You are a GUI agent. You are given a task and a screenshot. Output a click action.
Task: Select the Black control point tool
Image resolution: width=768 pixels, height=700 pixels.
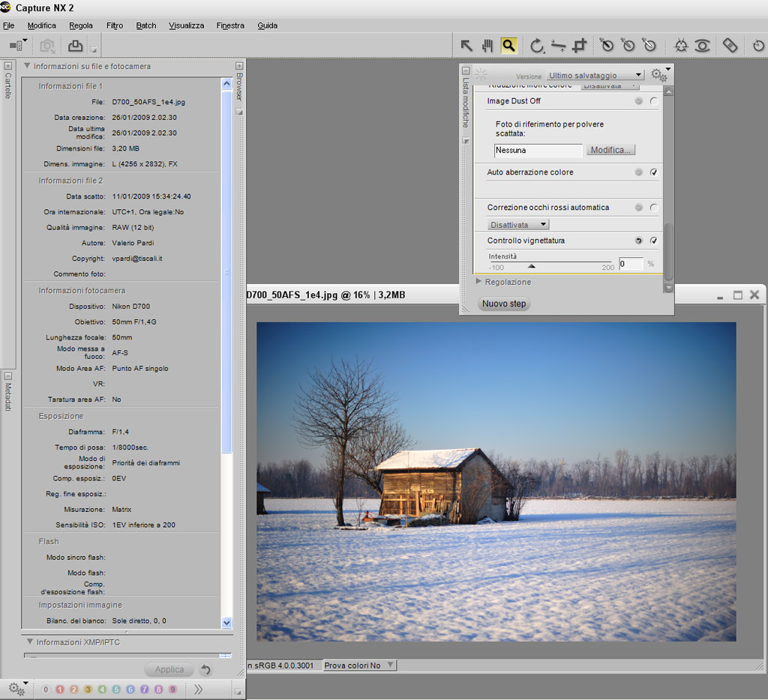pyautogui.click(x=607, y=46)
